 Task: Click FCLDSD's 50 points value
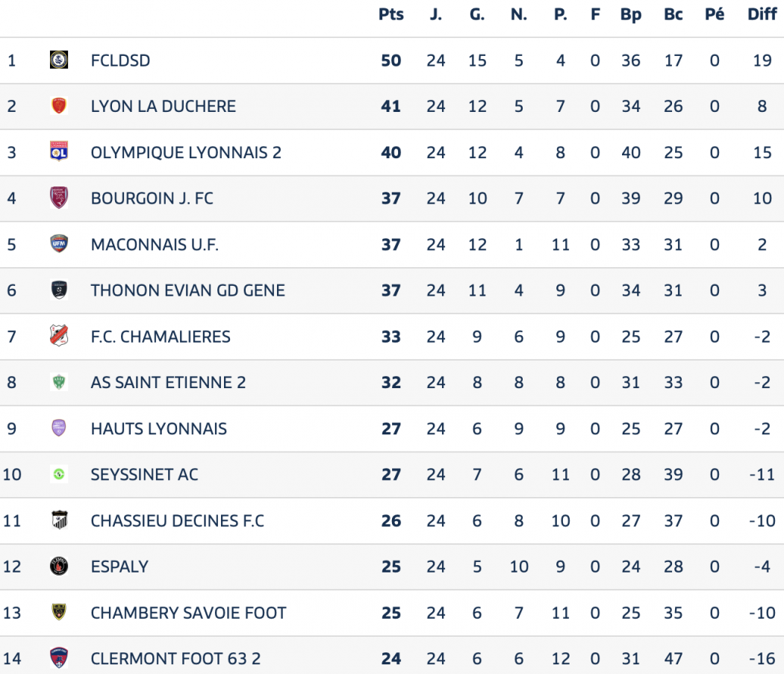(391, 60)
